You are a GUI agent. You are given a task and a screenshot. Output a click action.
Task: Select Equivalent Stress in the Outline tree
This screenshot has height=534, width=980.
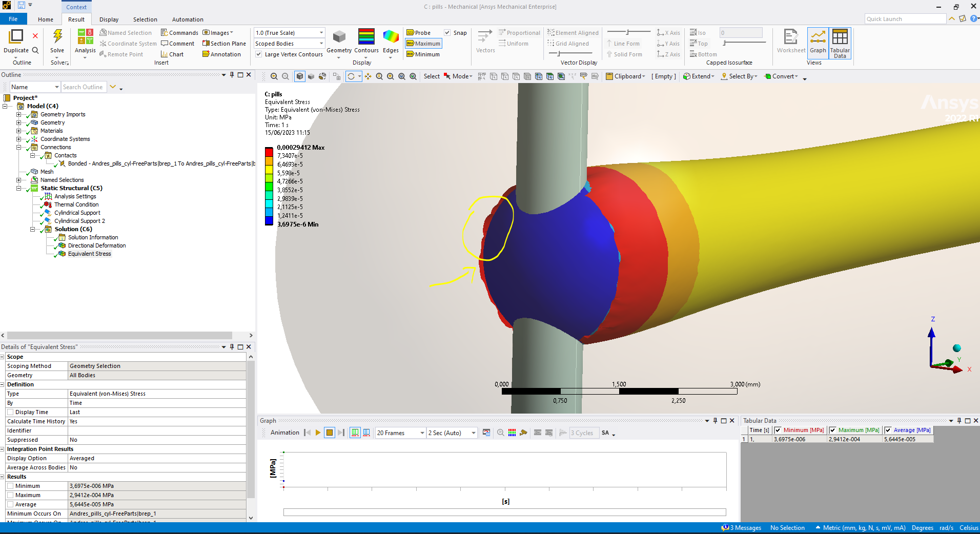[89, 254]
